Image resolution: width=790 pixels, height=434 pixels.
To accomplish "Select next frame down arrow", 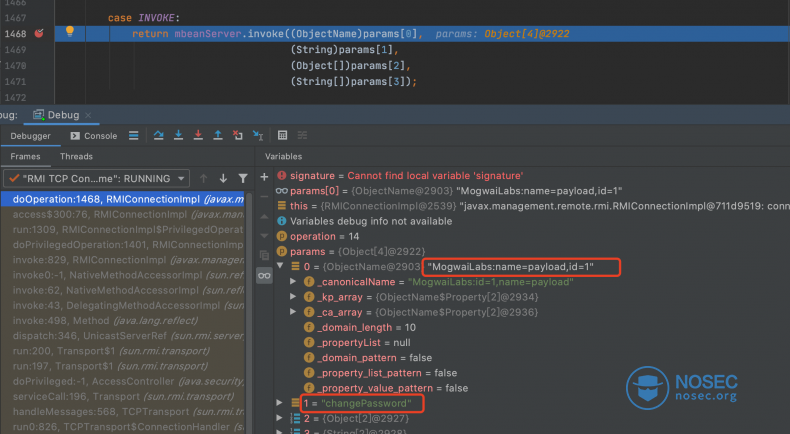I will [223, 178].
